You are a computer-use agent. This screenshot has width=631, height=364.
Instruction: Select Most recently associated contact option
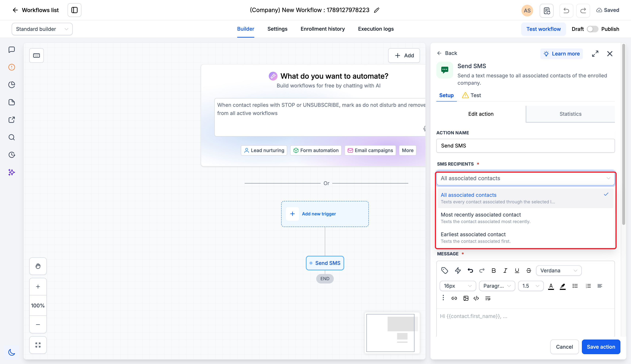[x=525, y=218]
